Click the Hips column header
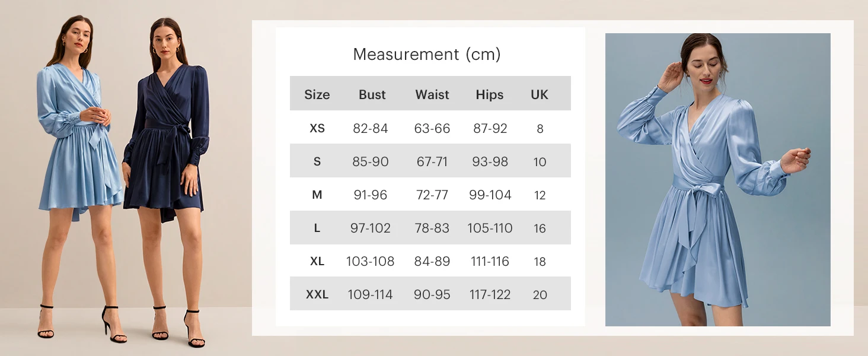 click(489, 94)
